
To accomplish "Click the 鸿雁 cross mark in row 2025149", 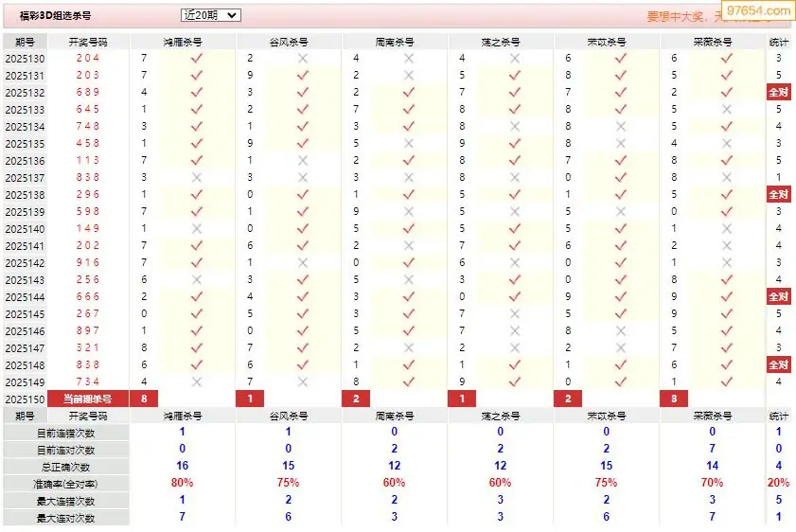I will tap(197, 381).
